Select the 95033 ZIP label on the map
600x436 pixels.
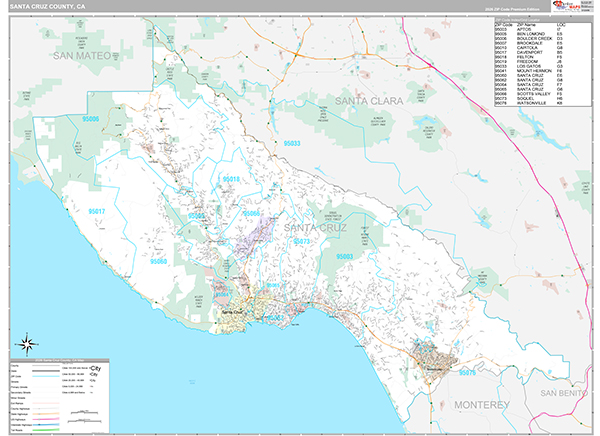point(294,142)
